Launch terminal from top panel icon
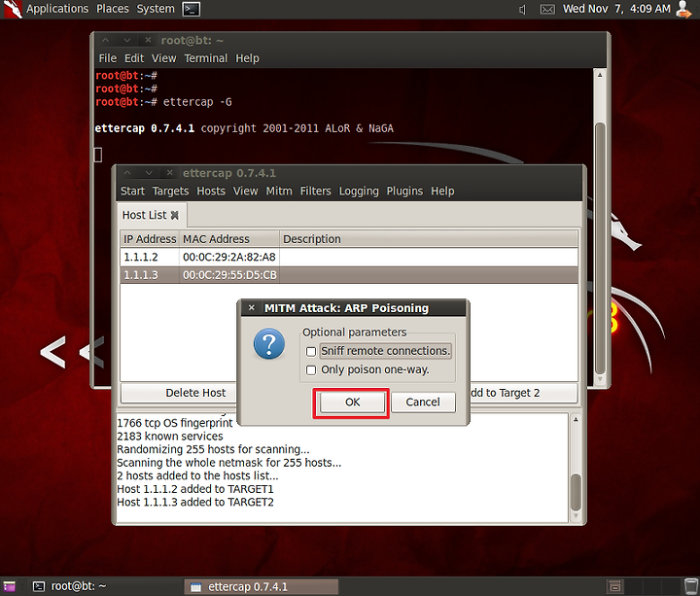 point(192,9)
